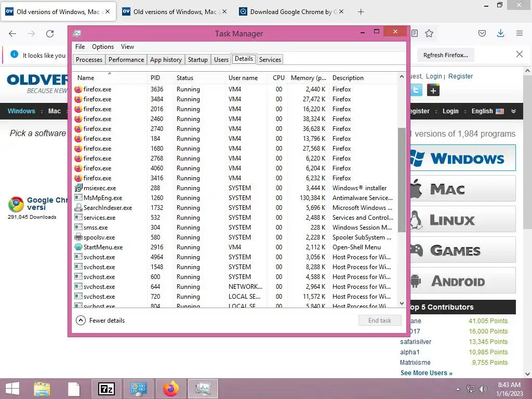The width and height of the screenshot is (532, 399).
Task: Open a new Firefox tab with plus
Action: click(361, 12)
